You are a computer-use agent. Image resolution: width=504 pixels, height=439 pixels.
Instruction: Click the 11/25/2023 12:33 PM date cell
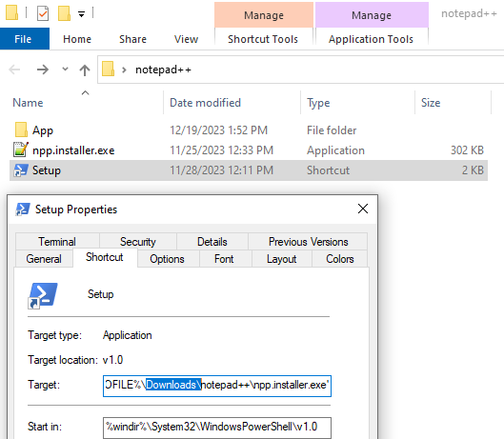[221, 150]
